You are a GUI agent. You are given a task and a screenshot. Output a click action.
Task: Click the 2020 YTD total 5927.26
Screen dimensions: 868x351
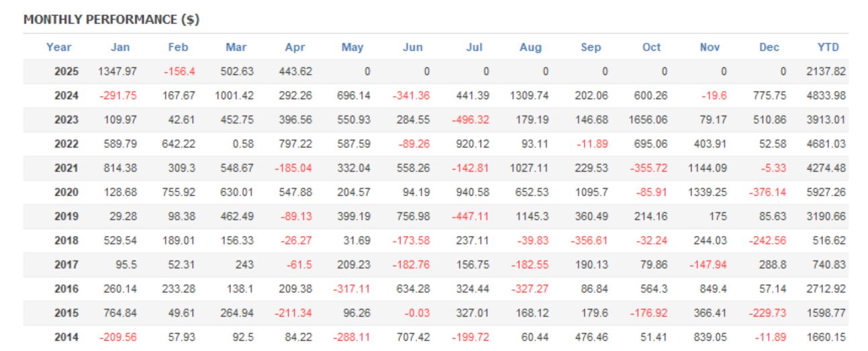(x=826, y=192)
